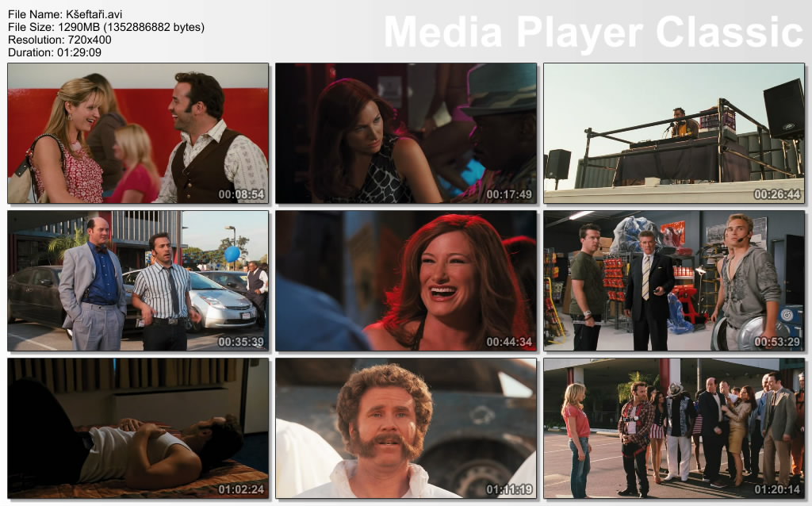Image resolution: width=812 pixels, height=506 pixels.
Task: Click the thumbnail of man lying on bed
Action: pos(138,427)
